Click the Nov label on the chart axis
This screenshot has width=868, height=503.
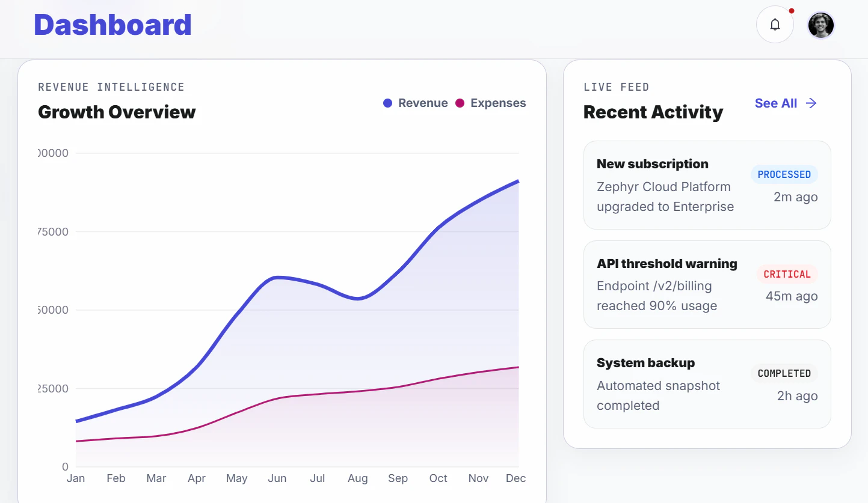(x=479, y=478)
